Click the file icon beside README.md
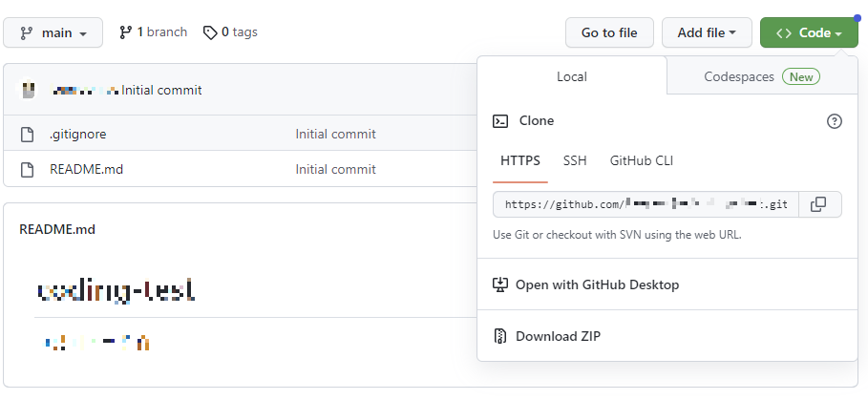 tap(27, 169)
